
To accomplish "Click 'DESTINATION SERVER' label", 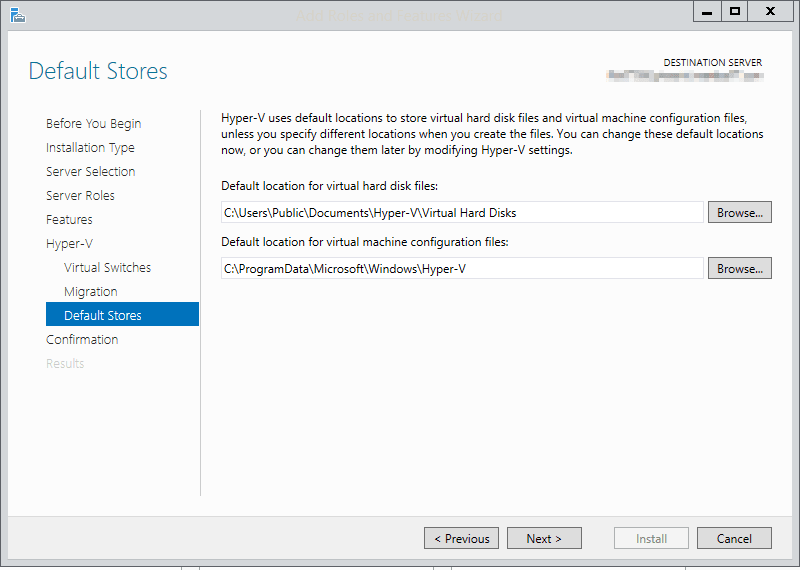I will tap(712, 62).
